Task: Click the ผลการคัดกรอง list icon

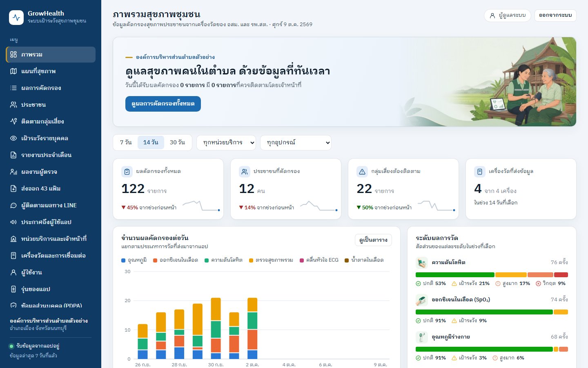Action: [x=13, y=88]
